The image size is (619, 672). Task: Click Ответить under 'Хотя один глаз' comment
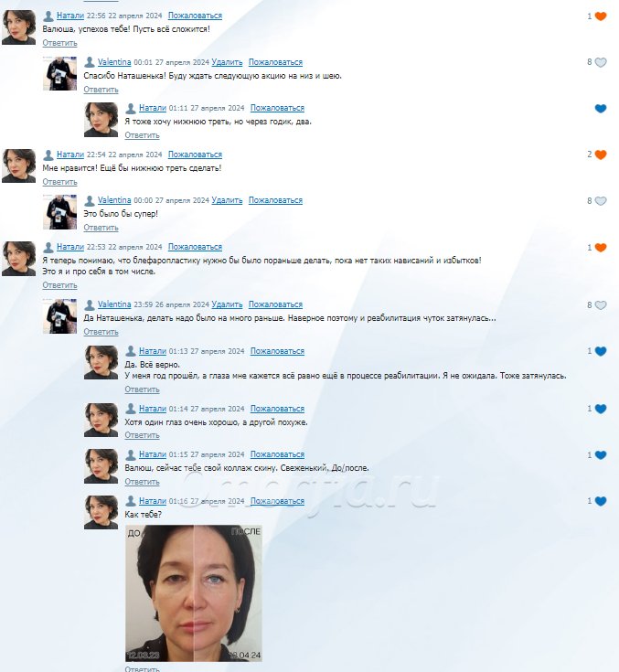point(142,435)
